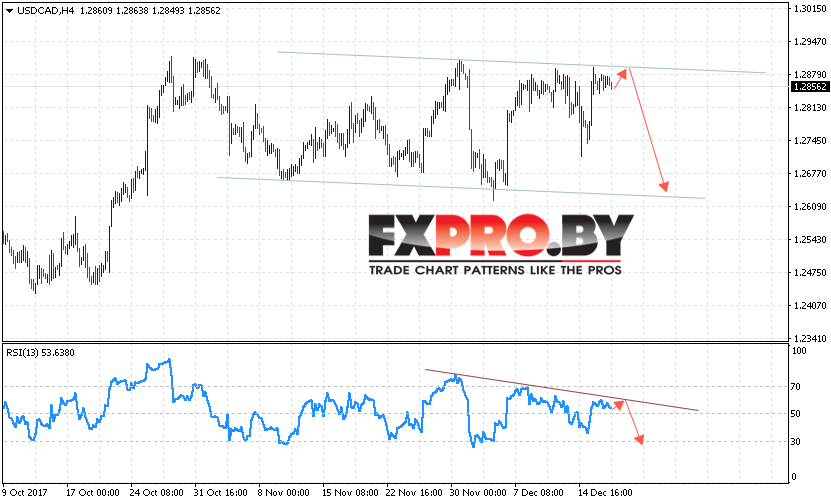Select the RSI 100 level label
The height and width of the screenshot is (504, 831).
[x=799, y=350]
